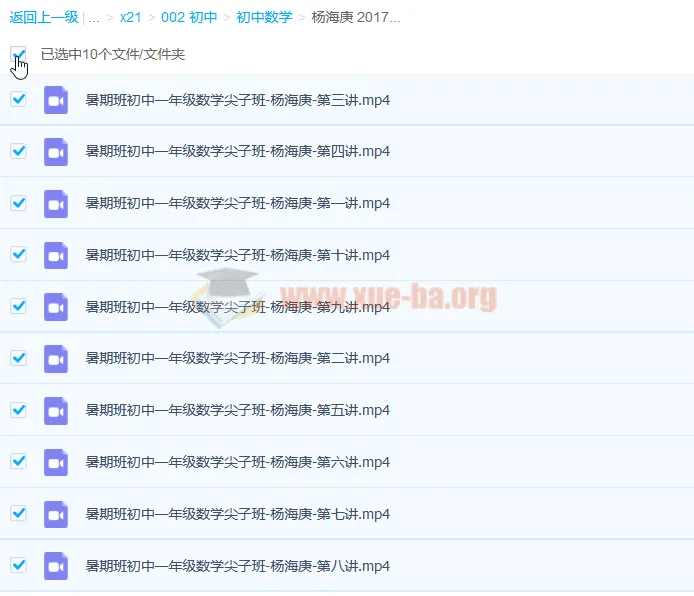The image size is (694, 596).
Task: Open file name ending 第一讲.mp4
Action: [x=238, y=203]
